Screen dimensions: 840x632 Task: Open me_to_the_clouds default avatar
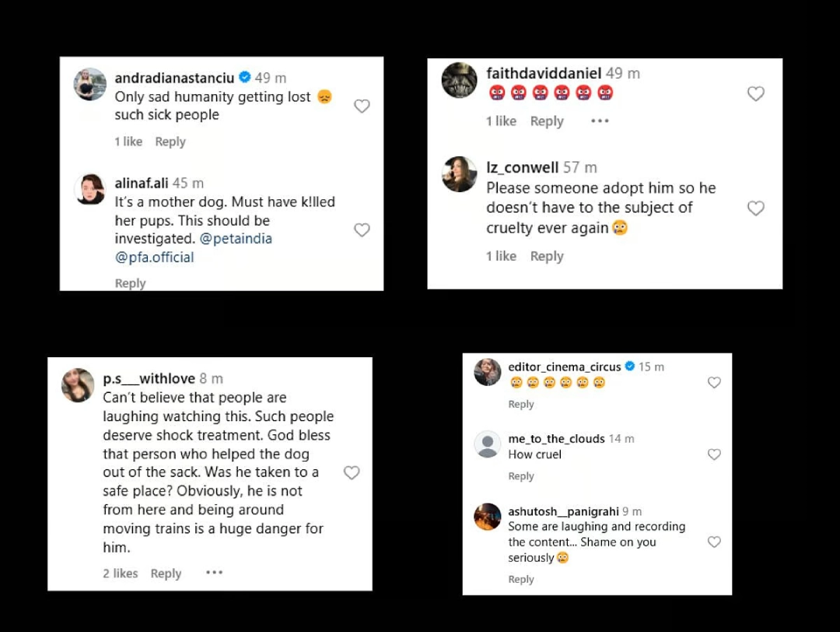coord(488,445)
